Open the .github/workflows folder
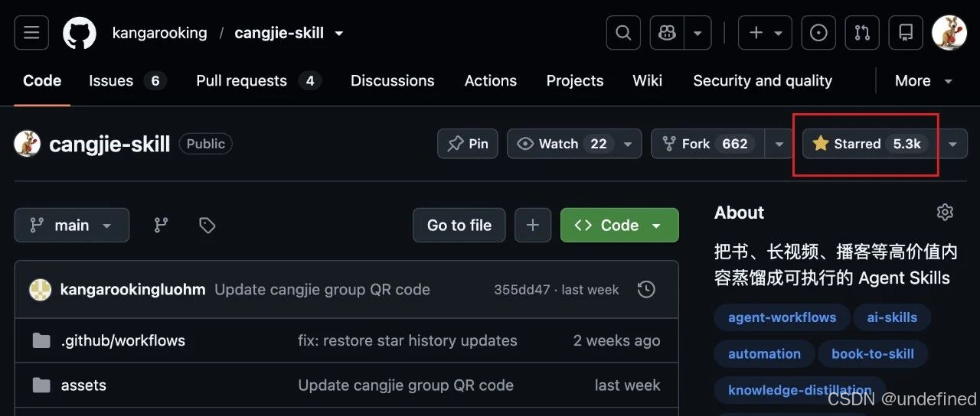980x416 pixels. pos(123,340)
